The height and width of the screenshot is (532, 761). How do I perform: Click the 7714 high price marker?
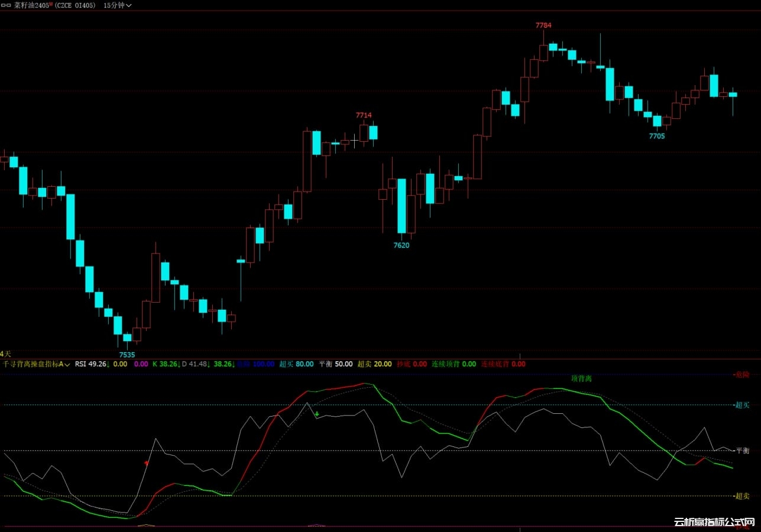click(364, 115)
